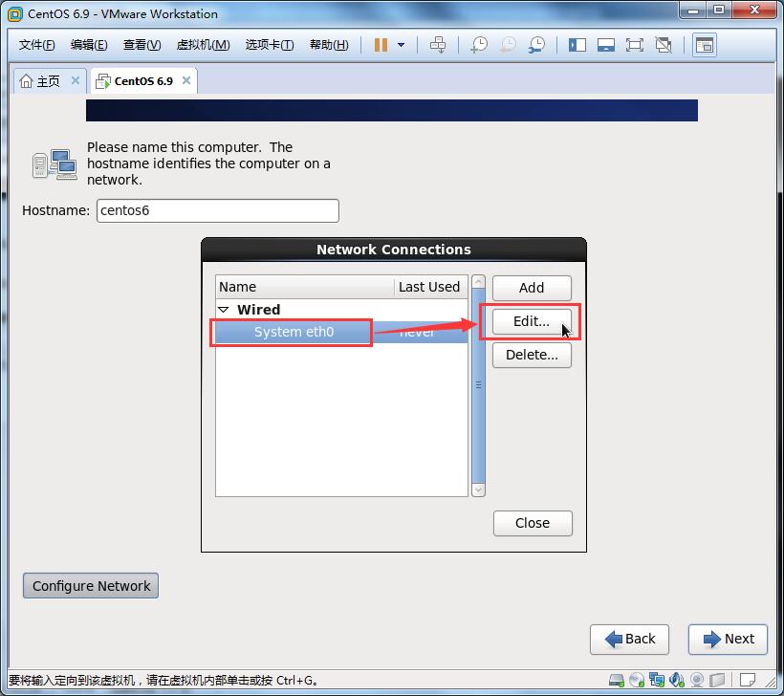Sort connections by Last Used column
This screenshot has width=784, height=696.
click(x=430, y=287)
